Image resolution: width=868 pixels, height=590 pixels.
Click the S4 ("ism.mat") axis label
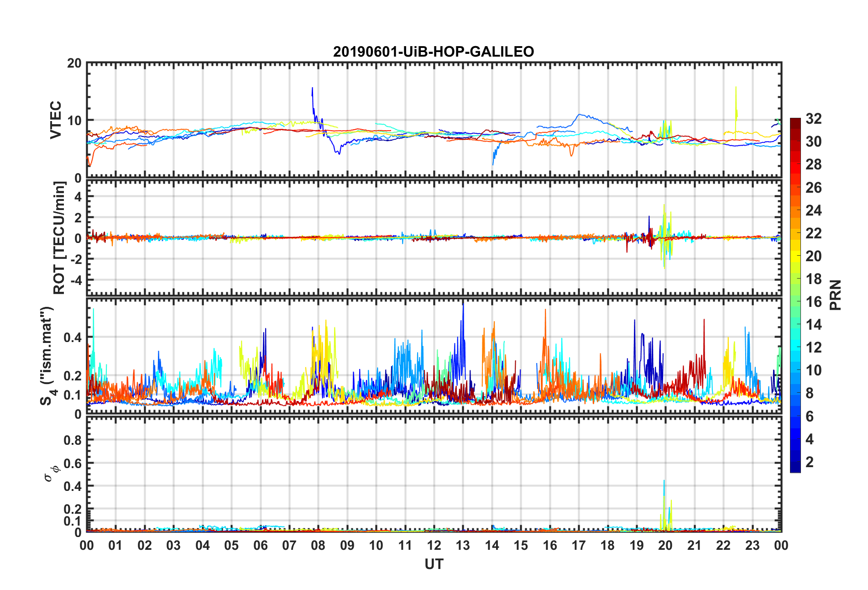(47, 356)
